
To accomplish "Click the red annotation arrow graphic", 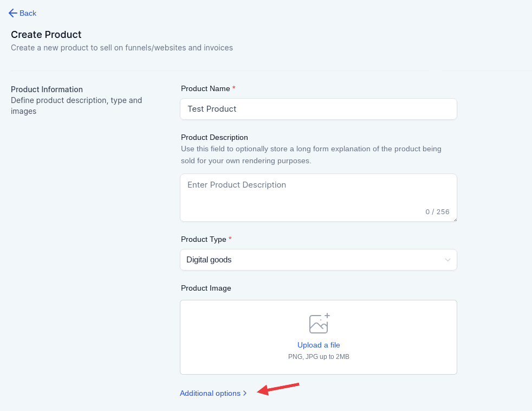I will 278,389.
